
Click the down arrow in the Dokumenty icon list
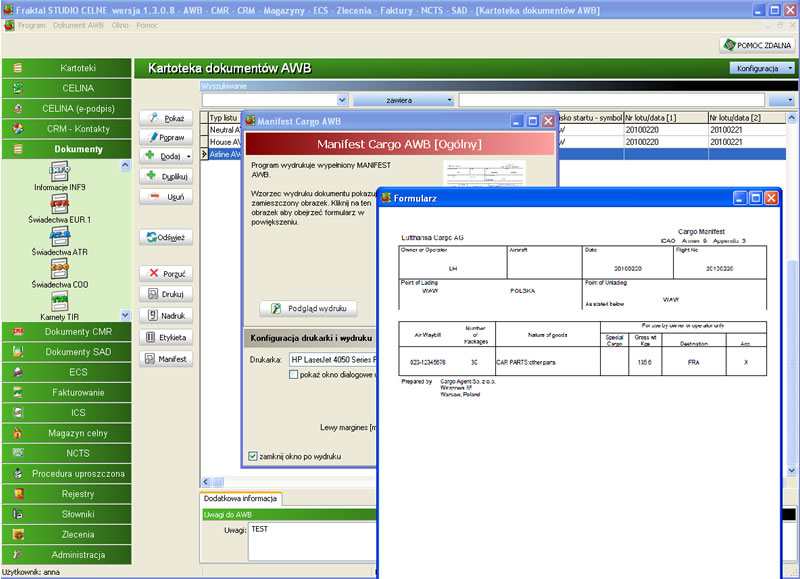click(x=126, y=315)
